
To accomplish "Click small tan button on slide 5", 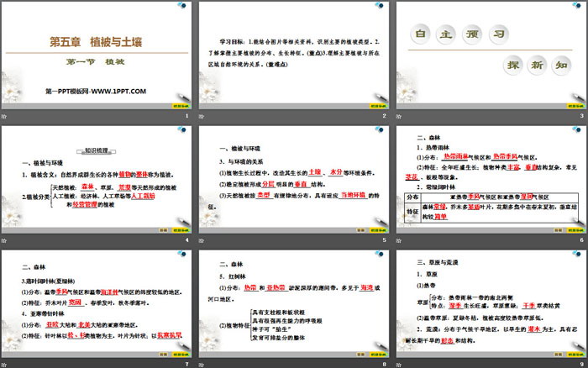I will (360, 230).
